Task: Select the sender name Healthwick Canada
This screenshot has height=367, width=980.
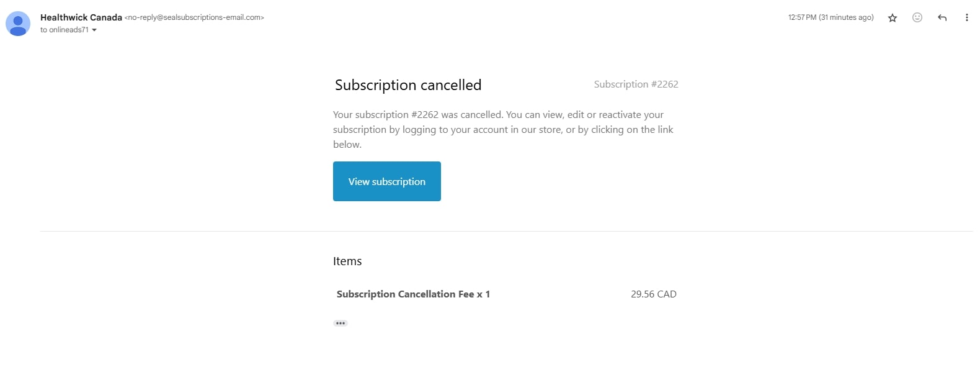Action: [x=81, y=17]
